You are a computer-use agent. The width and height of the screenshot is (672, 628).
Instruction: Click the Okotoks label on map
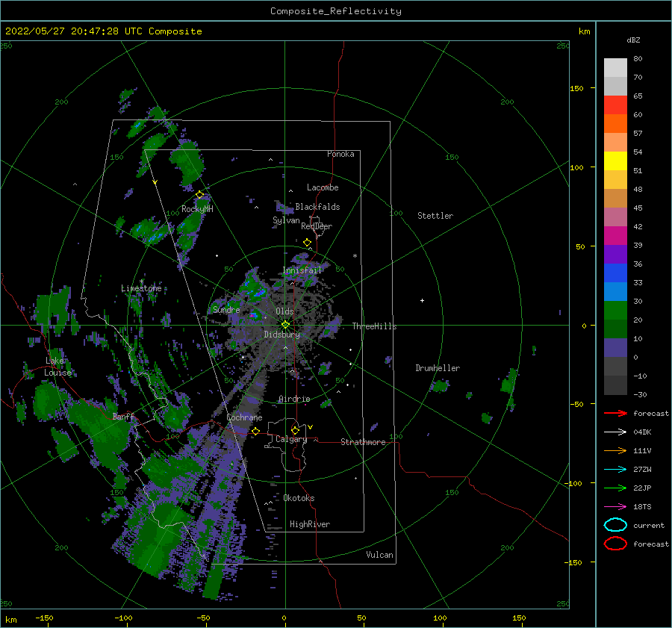click(299, 498)
